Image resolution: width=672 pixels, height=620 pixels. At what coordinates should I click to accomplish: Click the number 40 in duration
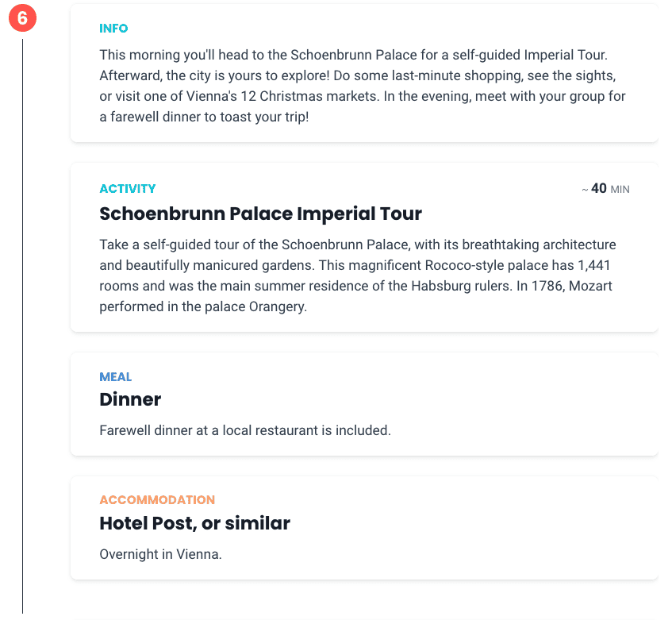[x=599, y=188]
